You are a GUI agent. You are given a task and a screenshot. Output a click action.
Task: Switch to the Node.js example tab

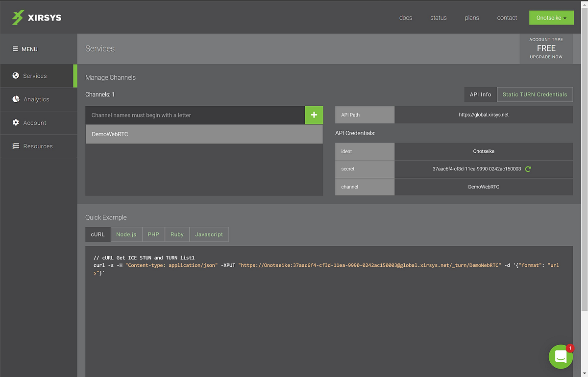[x=126, y=234]
